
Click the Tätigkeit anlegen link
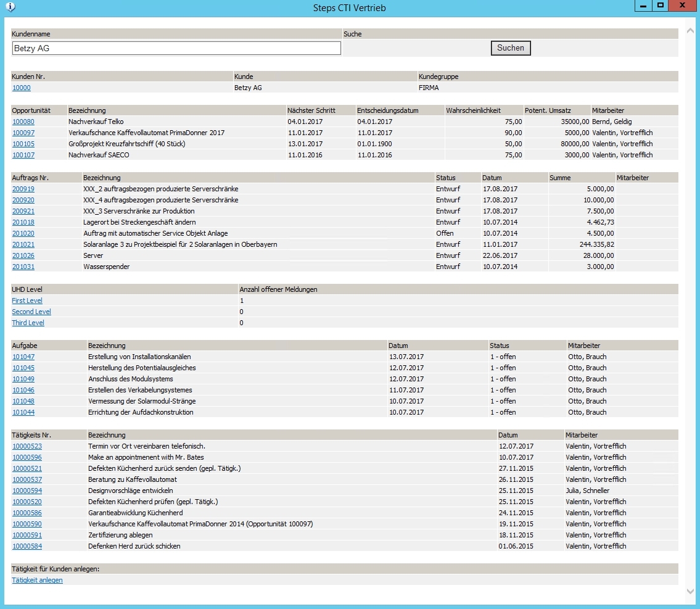coord(37,581)
